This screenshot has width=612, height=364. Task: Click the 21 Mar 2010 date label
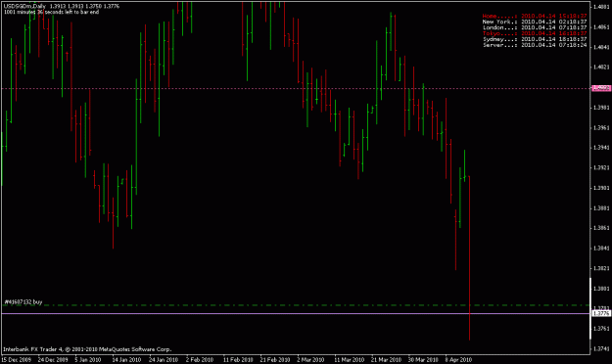386,360
